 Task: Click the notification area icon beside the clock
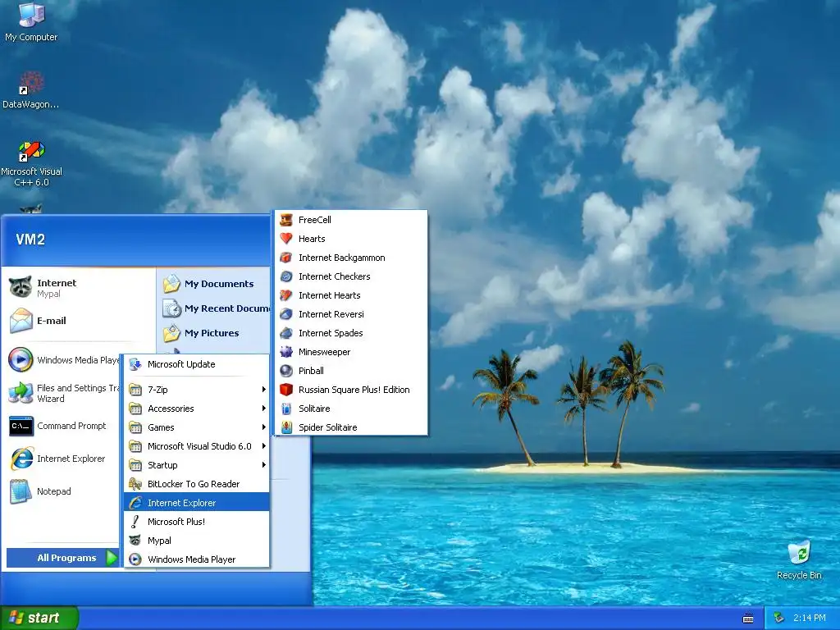tap(779, 618)
